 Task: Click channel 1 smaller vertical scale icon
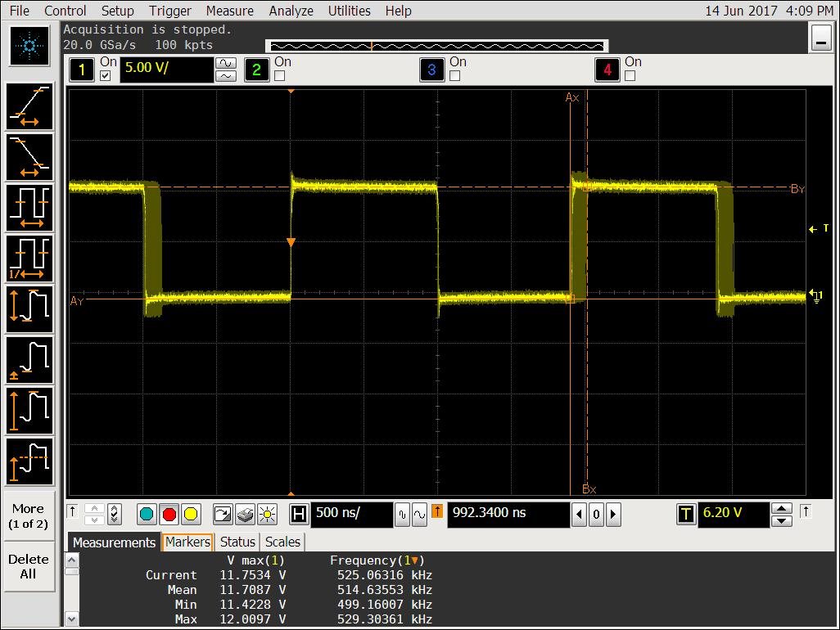pyautogui.click(x=226, y=76)
